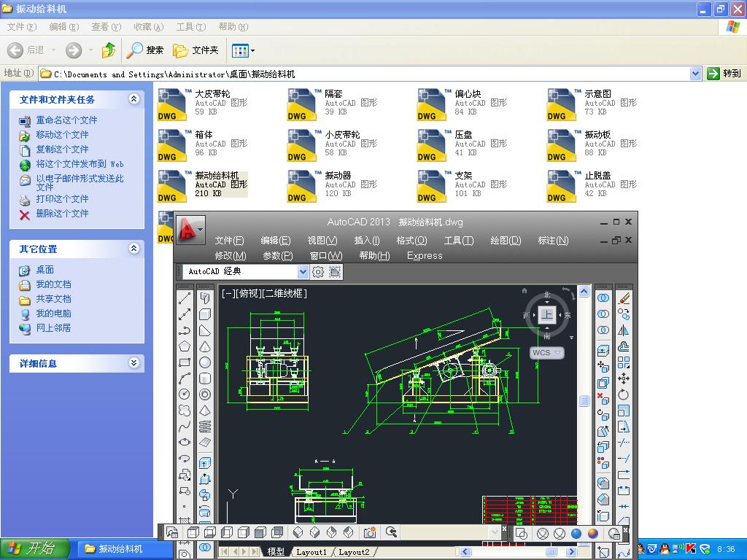This screenshot has height=560, width=747.
Task: Expand the 详细信息 panel
Action: click(x=133, y=363)
